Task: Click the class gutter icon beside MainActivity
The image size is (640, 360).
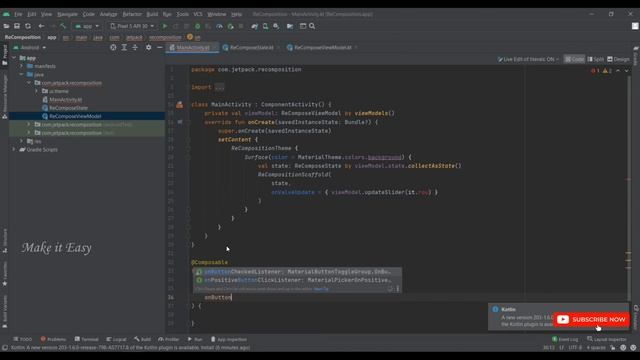Action: tap(180, 105)
